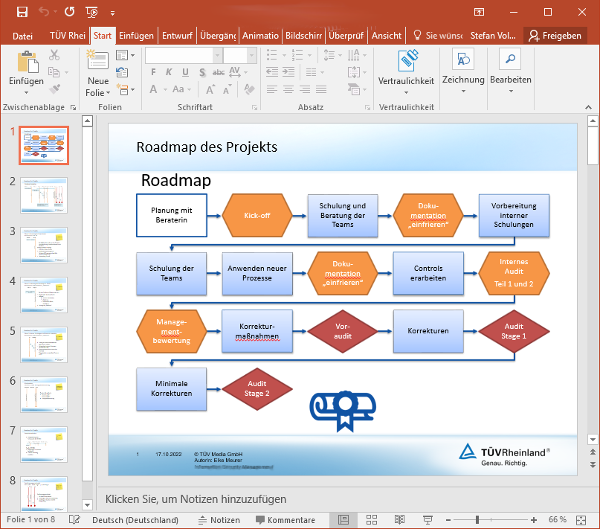Click the Einfügen paste clipboard icon
Image resolution: width=600 pixels, height=529 pixels.
26,62
